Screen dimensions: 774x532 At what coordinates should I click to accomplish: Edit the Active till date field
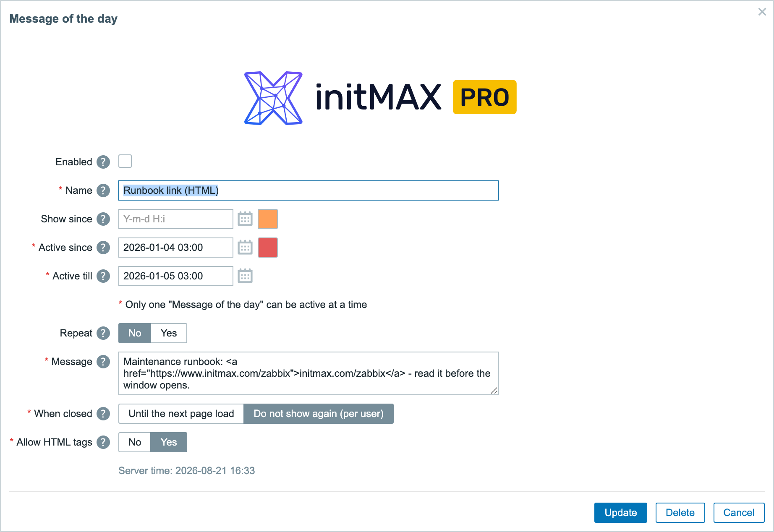pyautogui.click(x=176, y=276)
